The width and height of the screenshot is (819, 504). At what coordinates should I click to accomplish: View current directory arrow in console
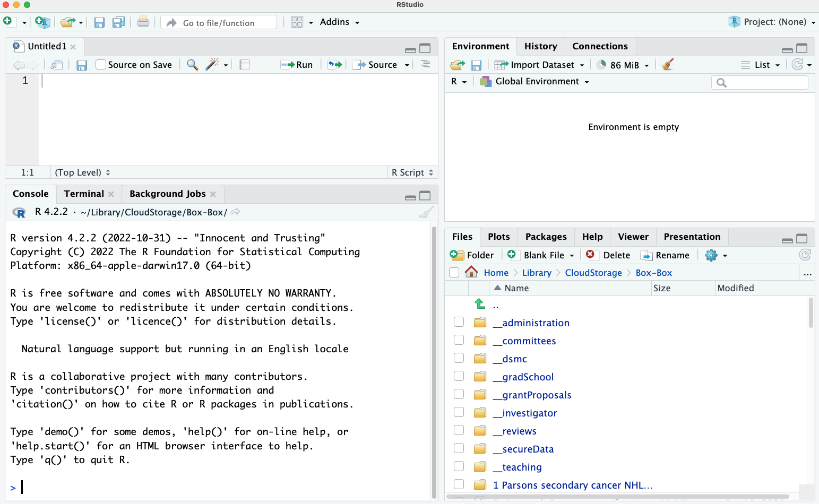236,212
